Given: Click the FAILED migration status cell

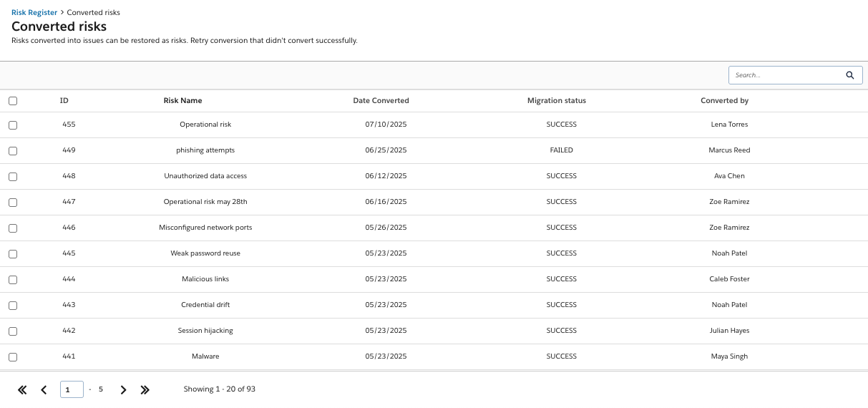Looking at the screenshot, I should click(562, 150).
